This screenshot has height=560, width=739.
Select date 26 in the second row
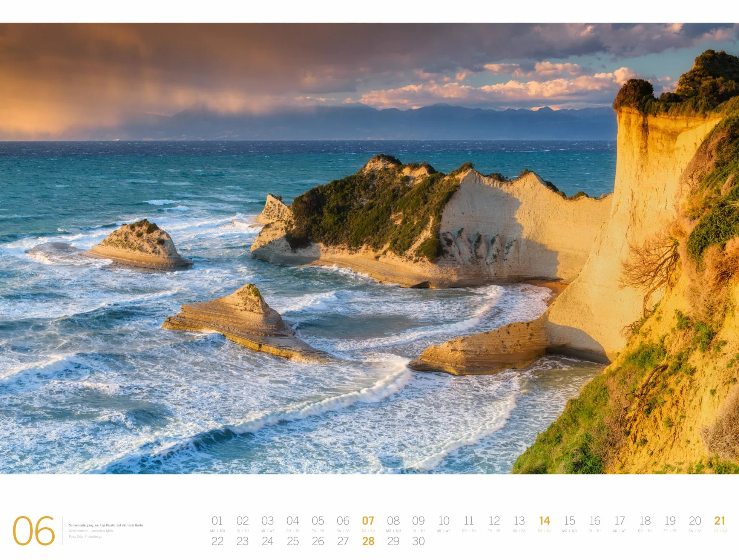[x=318, y=541]
